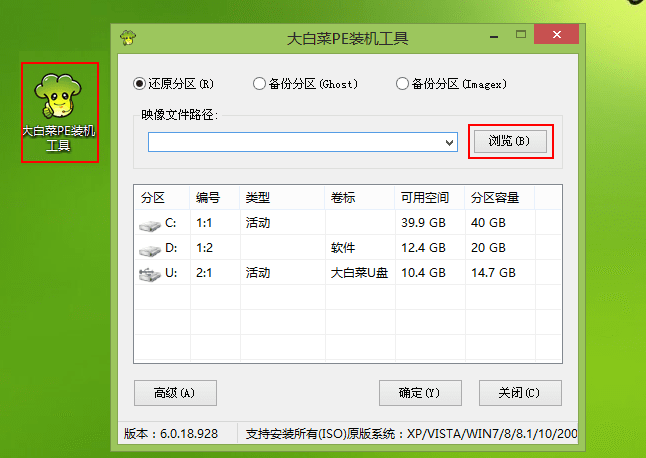This screenshot has width=646, height=458.
Task: Close the window with the red X
Action: 557,34
